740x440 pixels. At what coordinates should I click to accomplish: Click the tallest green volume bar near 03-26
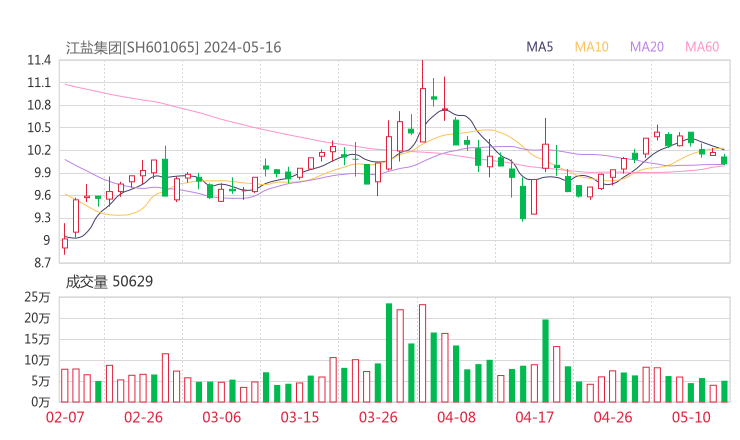click(x=389, y=353)
